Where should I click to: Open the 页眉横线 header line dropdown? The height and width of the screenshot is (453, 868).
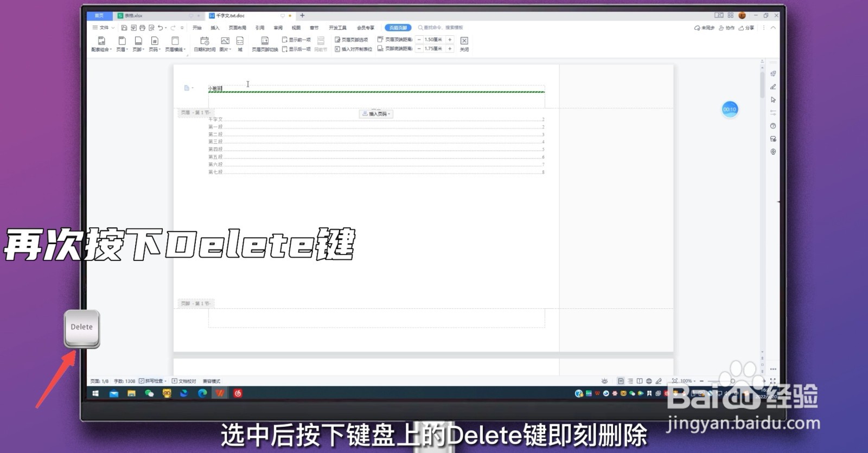pyautogui.click(x=175, y=44)
